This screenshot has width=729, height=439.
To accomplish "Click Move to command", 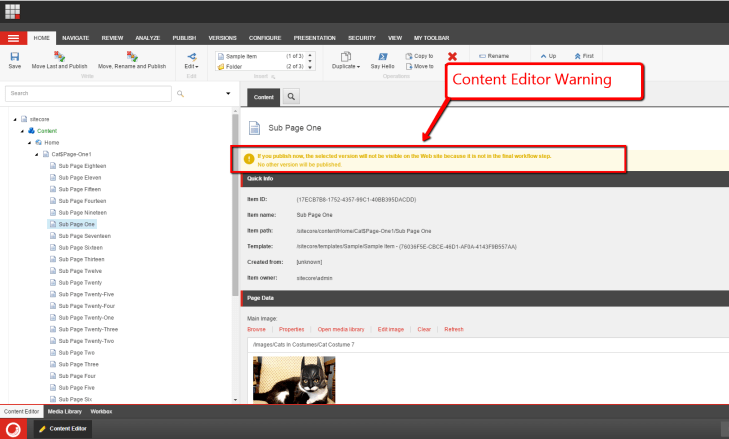I will click(419, 67).
